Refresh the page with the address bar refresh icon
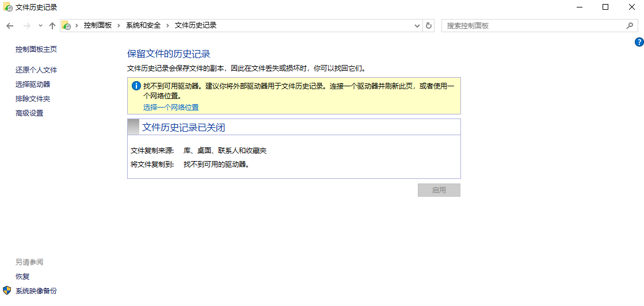 point(428,26)
